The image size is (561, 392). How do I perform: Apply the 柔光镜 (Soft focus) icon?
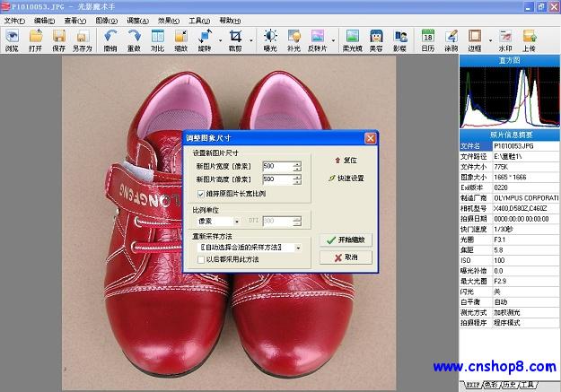point(353,40)
